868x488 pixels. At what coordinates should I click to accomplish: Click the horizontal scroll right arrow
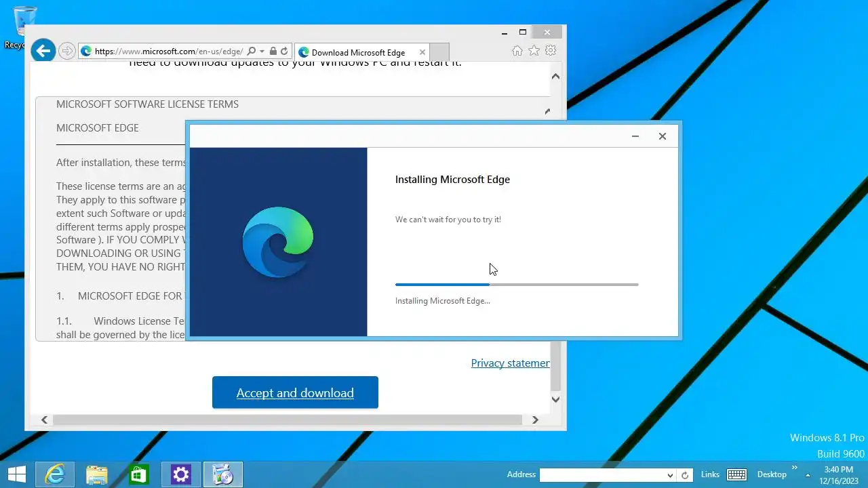coord(535,420)
